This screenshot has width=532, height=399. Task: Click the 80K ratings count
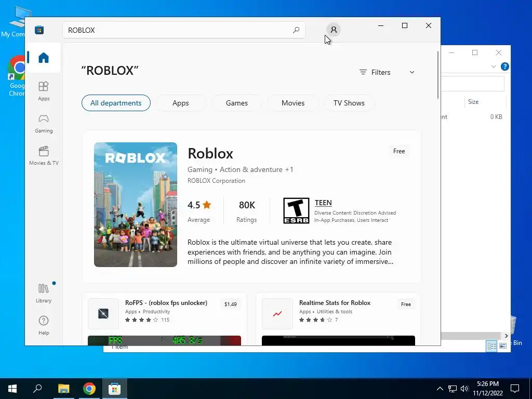point(247,205)
